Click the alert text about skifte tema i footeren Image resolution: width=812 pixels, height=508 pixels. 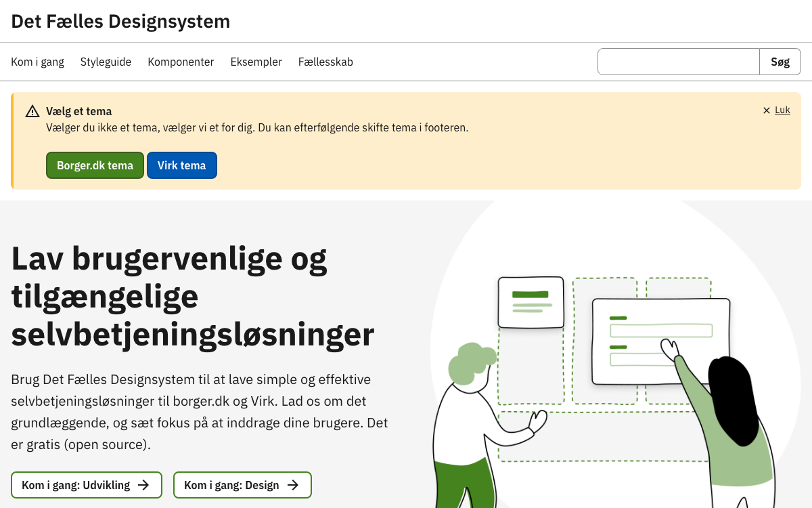point(257,127)
